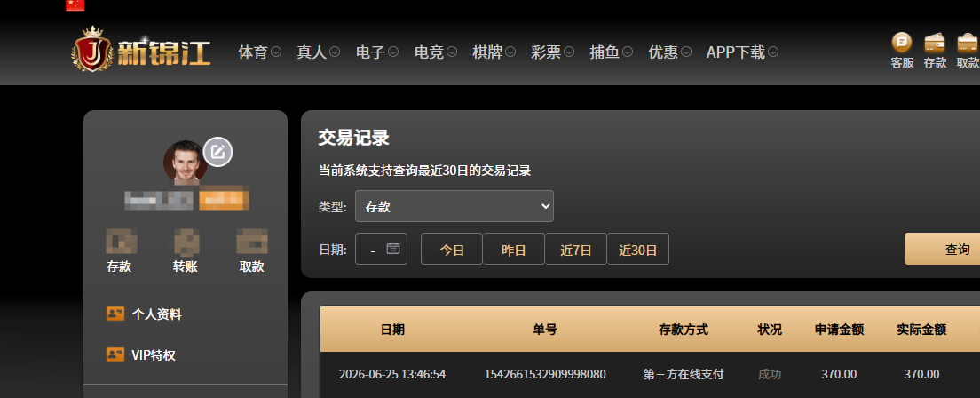Click chevron next to 真人
Screen dimensions: 980x398
coord(335,52)
